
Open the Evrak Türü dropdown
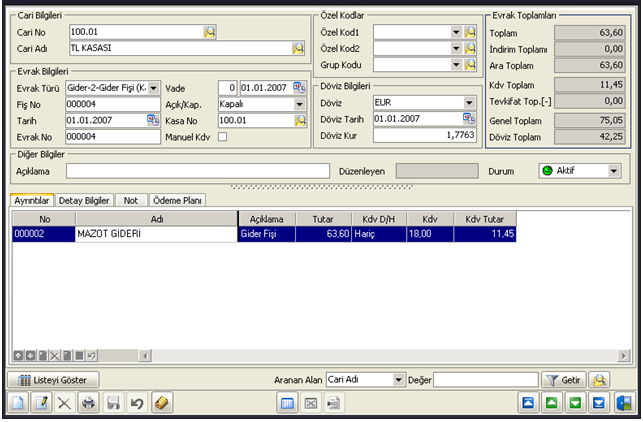pos(154,88)
